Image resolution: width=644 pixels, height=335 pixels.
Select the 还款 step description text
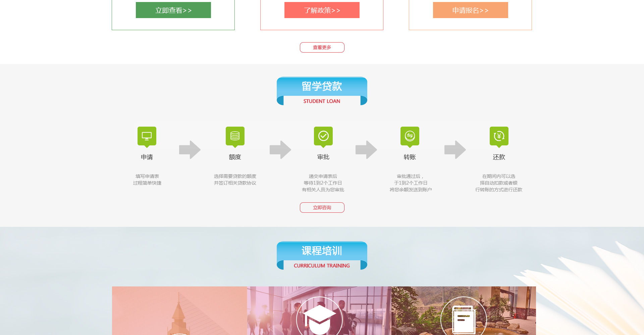point(499,183)
